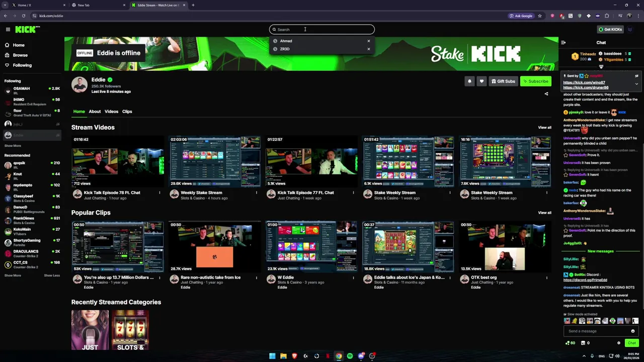Subscribe to Eddie's channel

[x=535, y=81]
